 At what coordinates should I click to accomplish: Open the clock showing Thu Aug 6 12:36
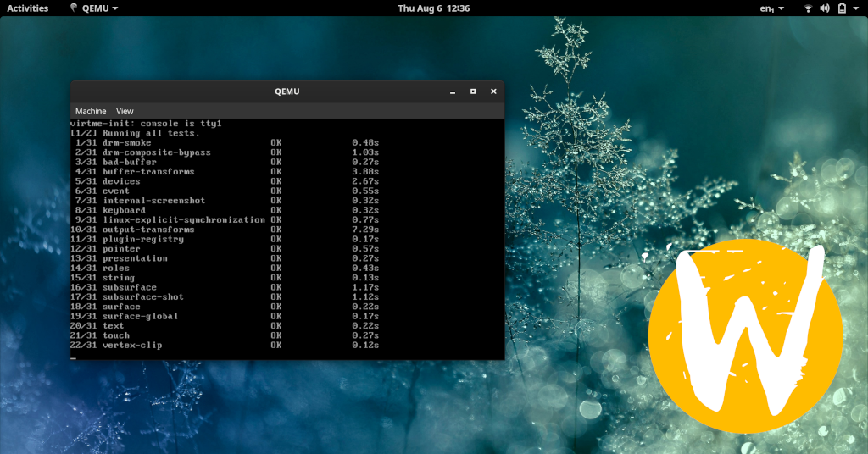433,8
